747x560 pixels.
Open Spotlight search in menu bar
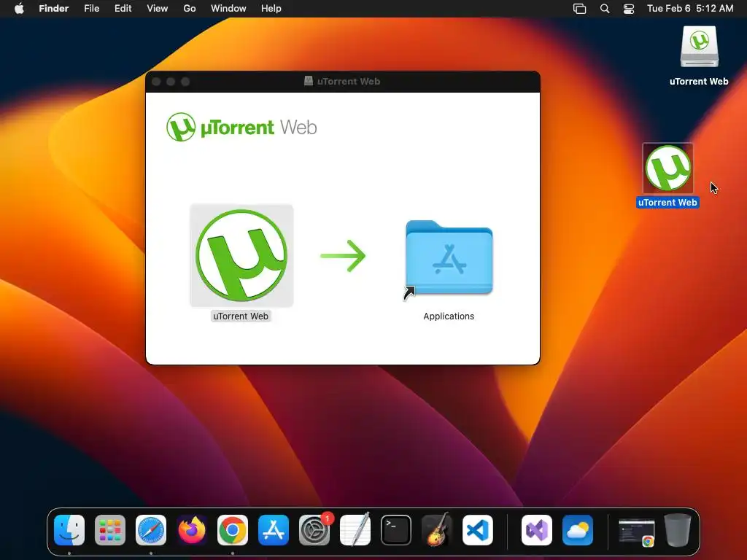click(605, 9)
